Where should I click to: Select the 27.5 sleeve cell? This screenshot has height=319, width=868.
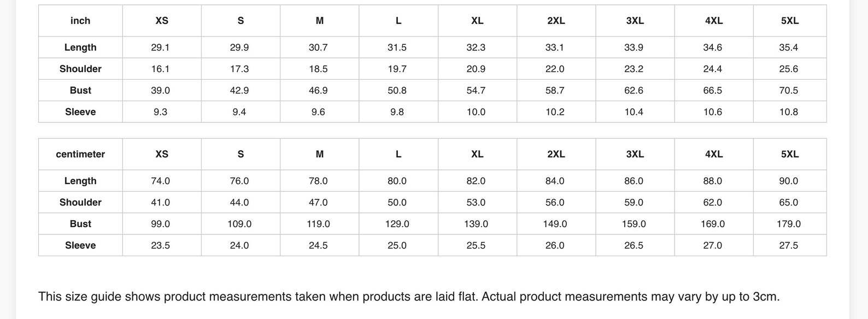point(790,245)
